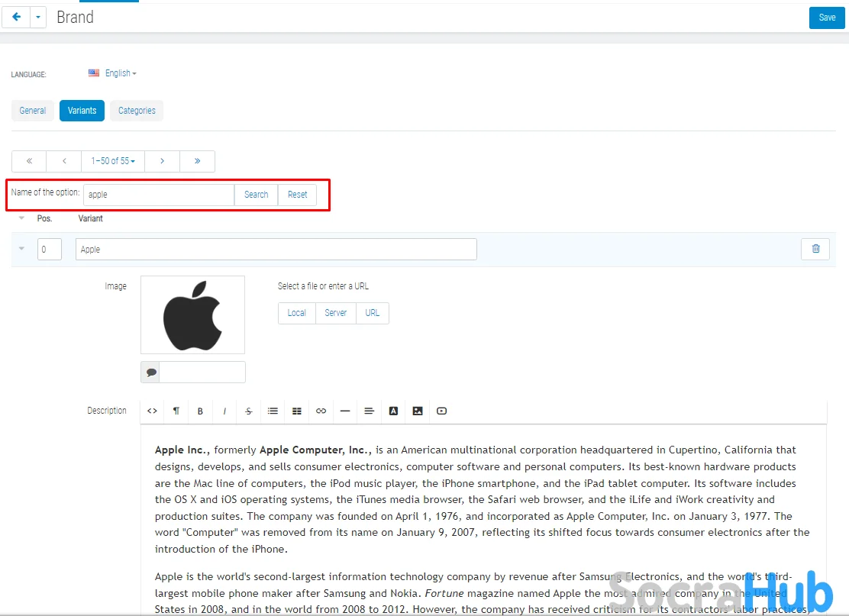
Task: Go to the next page of variants
Action: pos(162,161)
